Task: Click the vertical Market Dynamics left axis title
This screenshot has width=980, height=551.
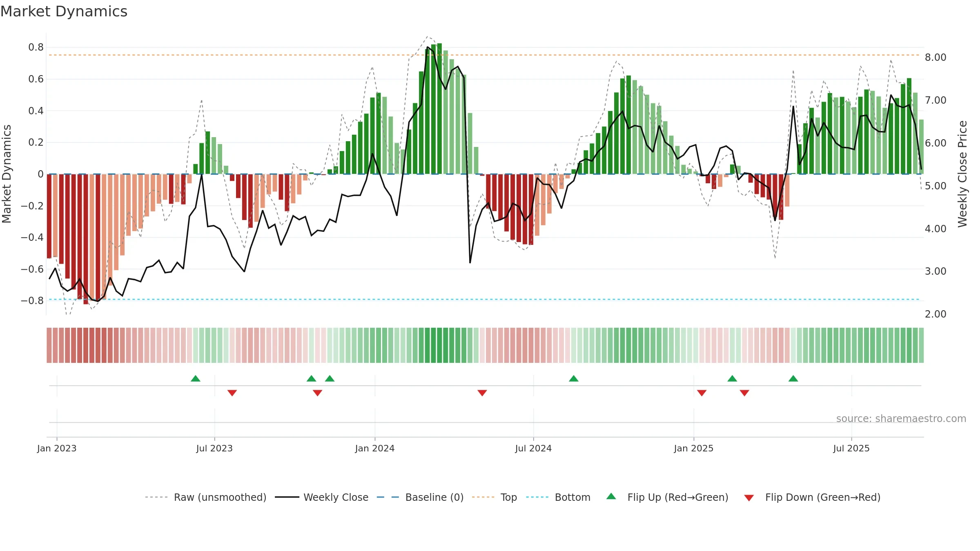Action: click(7, 174)
